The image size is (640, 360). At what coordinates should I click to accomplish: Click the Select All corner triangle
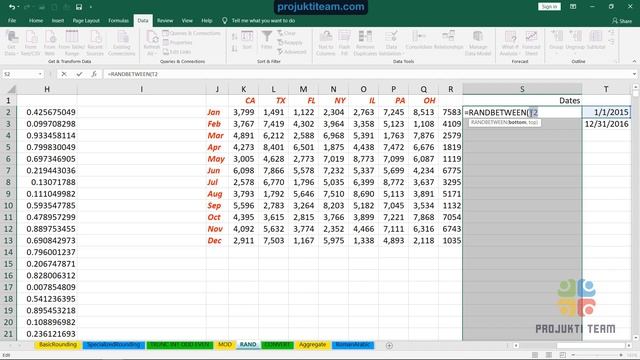[x=11, y=89]
